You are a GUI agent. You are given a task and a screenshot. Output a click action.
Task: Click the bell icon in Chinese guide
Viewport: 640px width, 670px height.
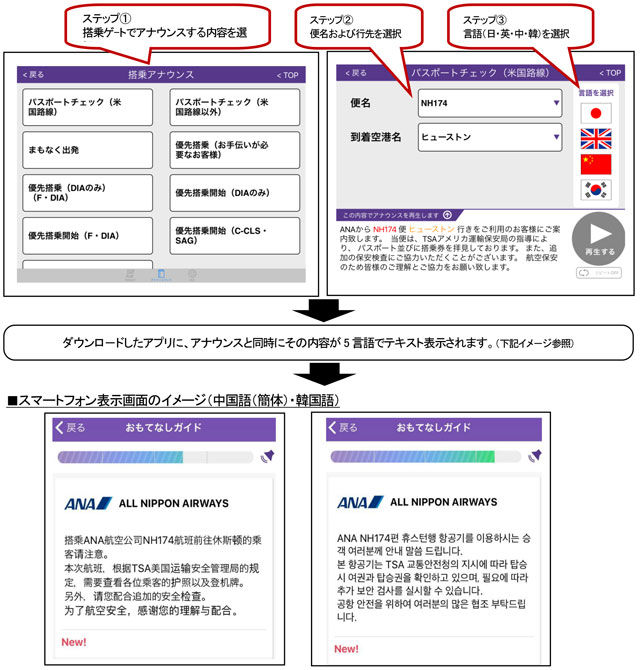(x=268, y=456)
